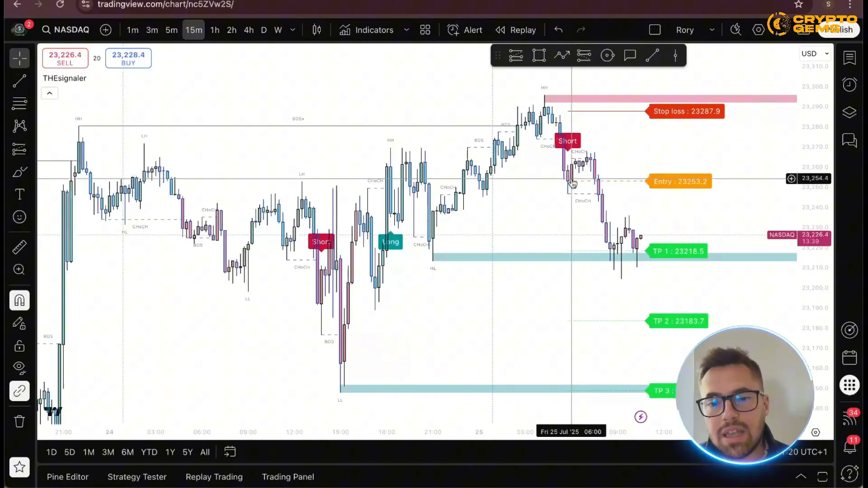Expand the timeframe interval dropdown
The height and width of the screenshot is (488, 868).
(292, 30)
